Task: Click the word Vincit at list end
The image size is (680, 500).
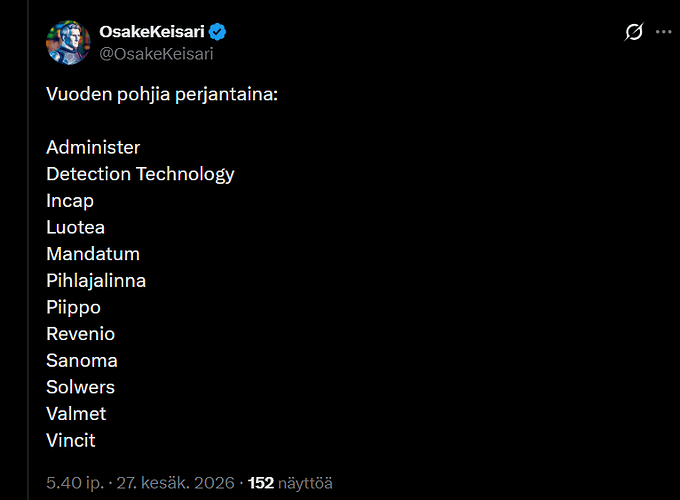Action: [71, 441]
